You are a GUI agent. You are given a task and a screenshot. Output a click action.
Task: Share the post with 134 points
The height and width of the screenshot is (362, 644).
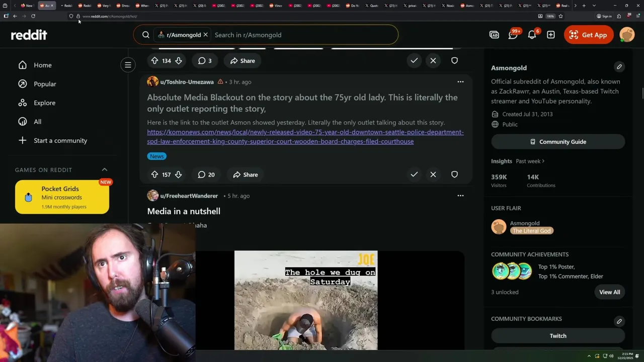click(x=243, y=60)
